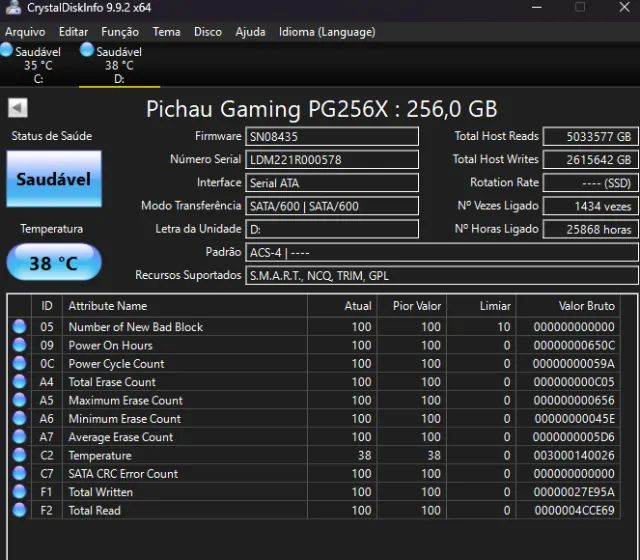This screenshot has height=560, width=640.
Task: Click the Recursos Suportados field
Action: (x=442, y=276)
